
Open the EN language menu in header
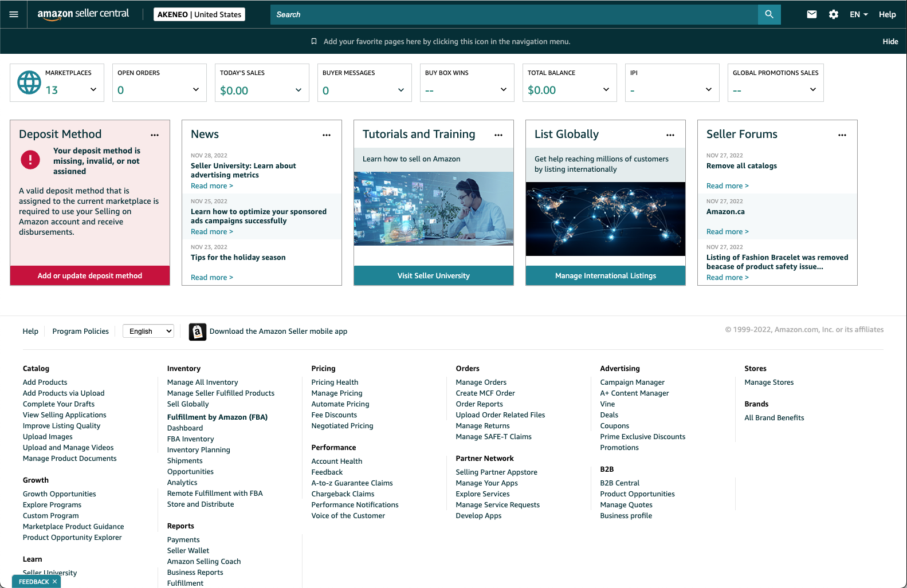858,14
